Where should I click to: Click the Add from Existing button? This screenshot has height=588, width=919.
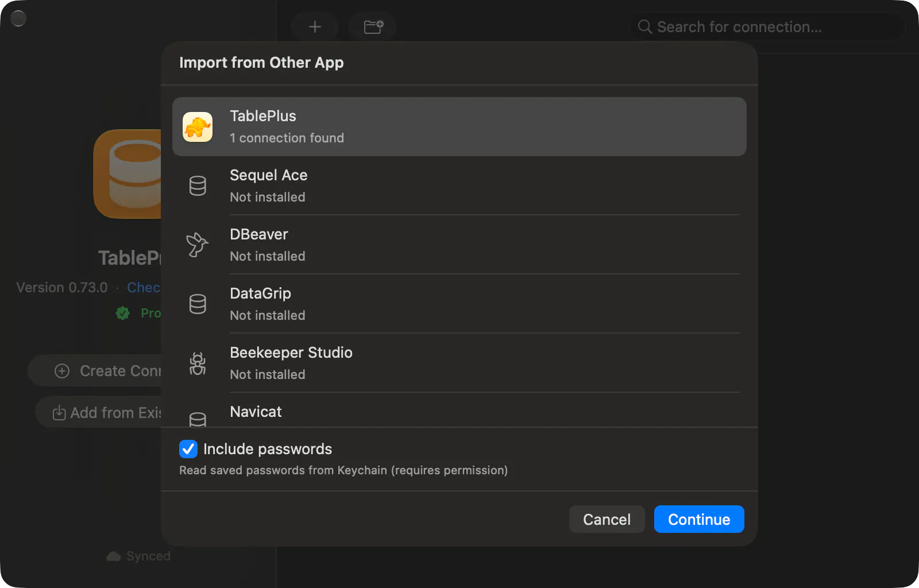pos(98,412)
